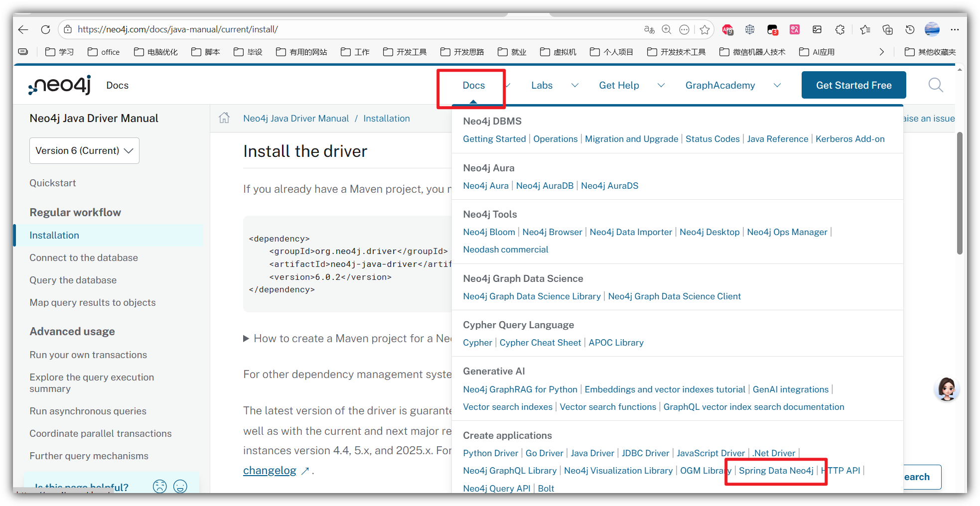
Task: Expand the Get Help menu chevron
Action: [661, 85]
